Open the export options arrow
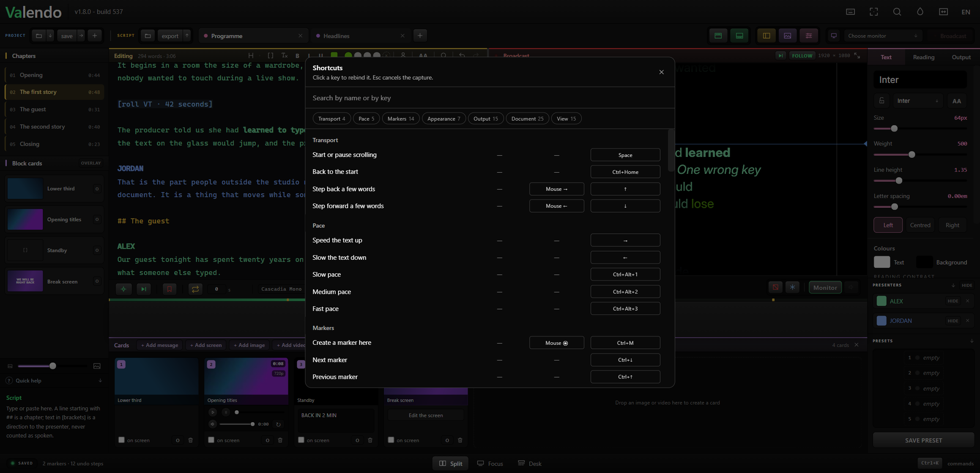Viewport: 980px width, 473px height. [187, 36]
